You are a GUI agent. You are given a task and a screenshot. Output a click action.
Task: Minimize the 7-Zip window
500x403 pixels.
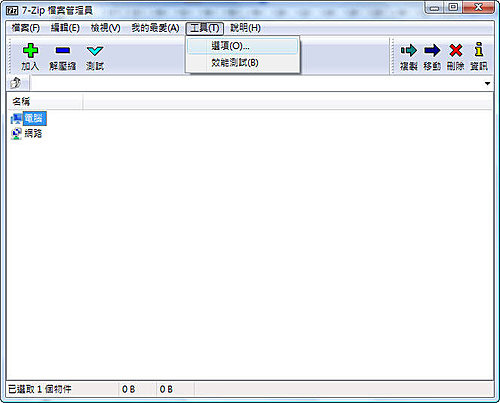[x=435, y=8]
